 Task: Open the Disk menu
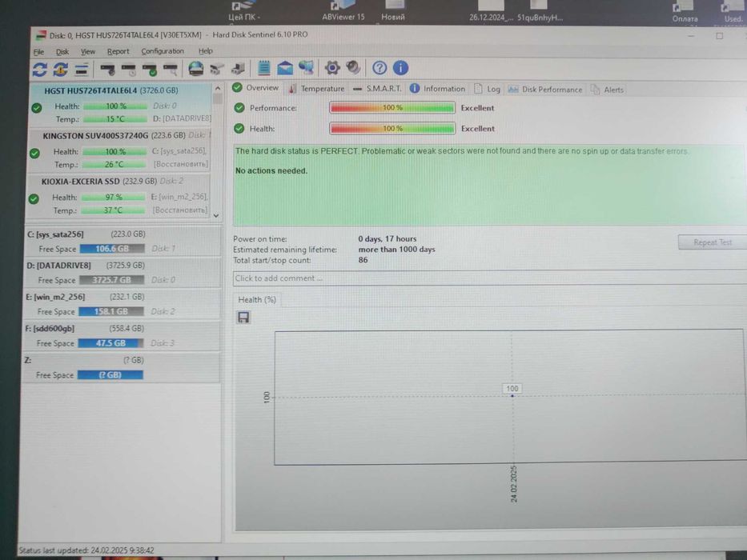[x=62, y=51]
